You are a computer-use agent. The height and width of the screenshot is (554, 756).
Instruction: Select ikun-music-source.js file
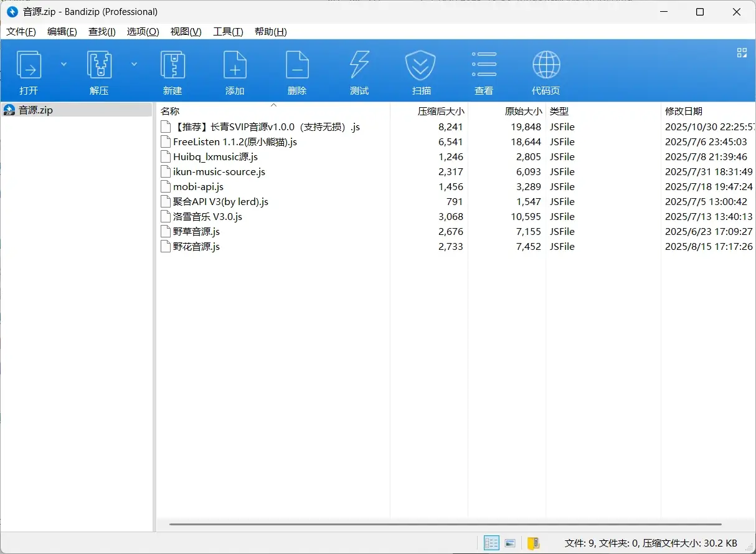219,171
